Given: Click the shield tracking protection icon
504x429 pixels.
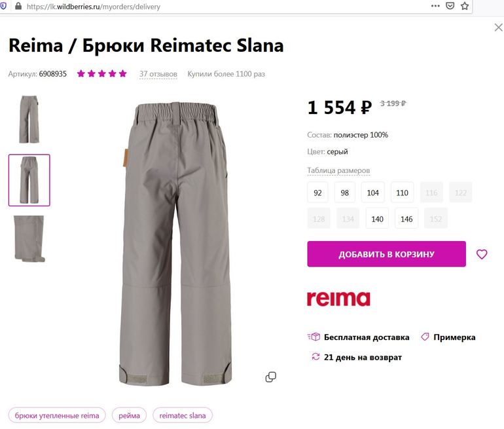Looking at the screenshot, I should pos(3,7).
